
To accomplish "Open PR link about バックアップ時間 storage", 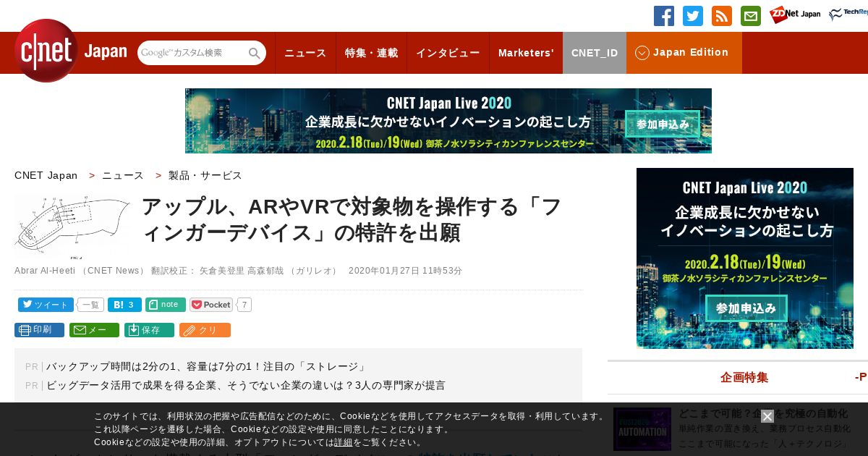I will 208,366.
